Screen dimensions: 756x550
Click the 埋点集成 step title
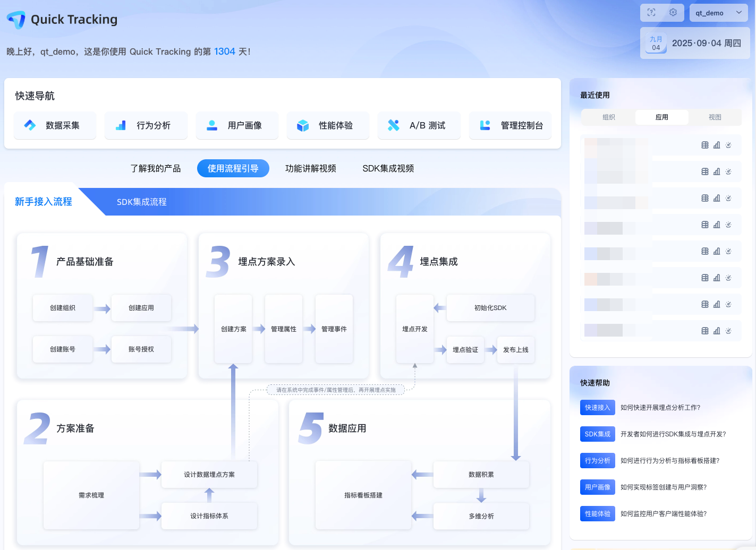coord(439,262)
